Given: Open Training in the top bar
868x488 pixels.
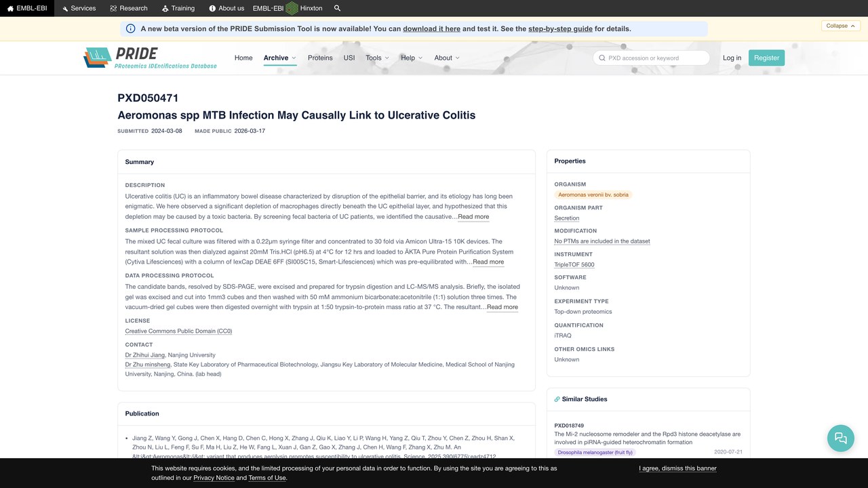Looking at the screenshot, I should [x=178, y=8].
